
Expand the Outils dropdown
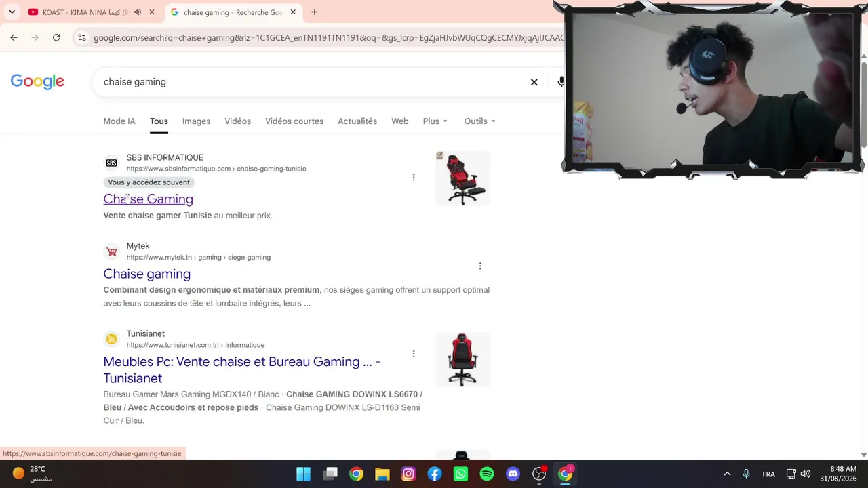point(479,121)
